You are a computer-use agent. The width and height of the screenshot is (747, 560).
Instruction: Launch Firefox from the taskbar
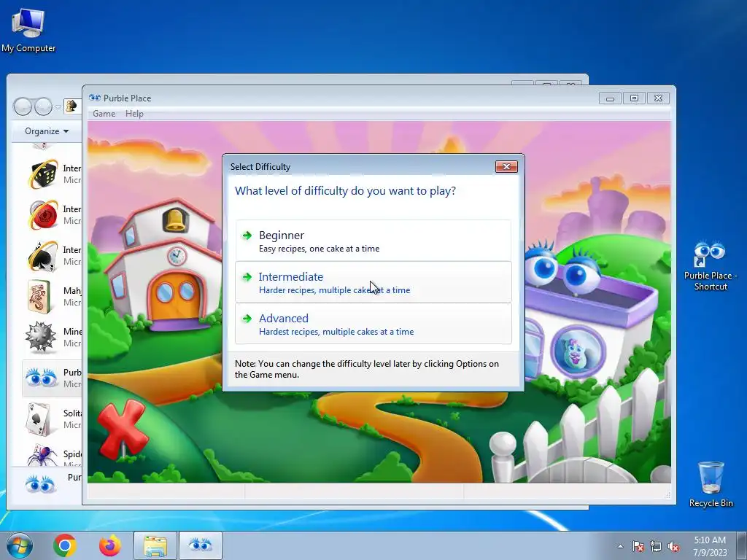(110, 545)
